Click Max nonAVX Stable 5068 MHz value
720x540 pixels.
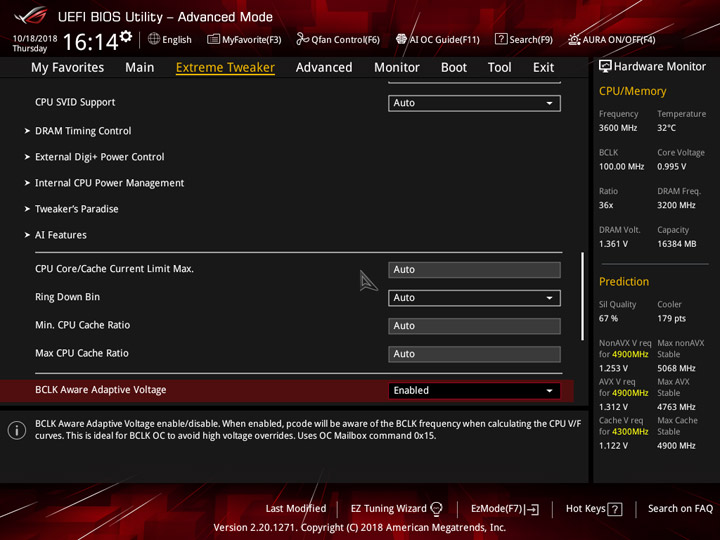tap(676, 368)
